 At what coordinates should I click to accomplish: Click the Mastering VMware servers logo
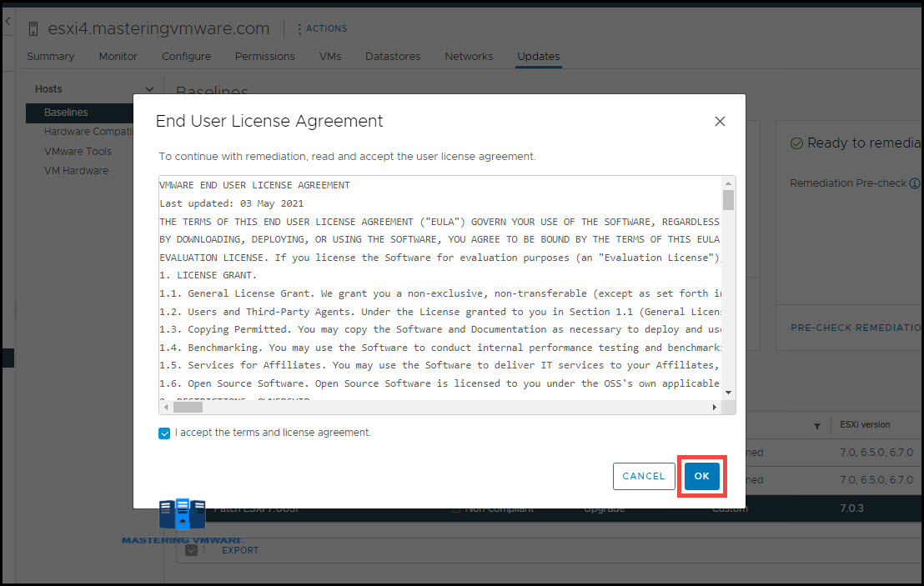tap(182, 514)
